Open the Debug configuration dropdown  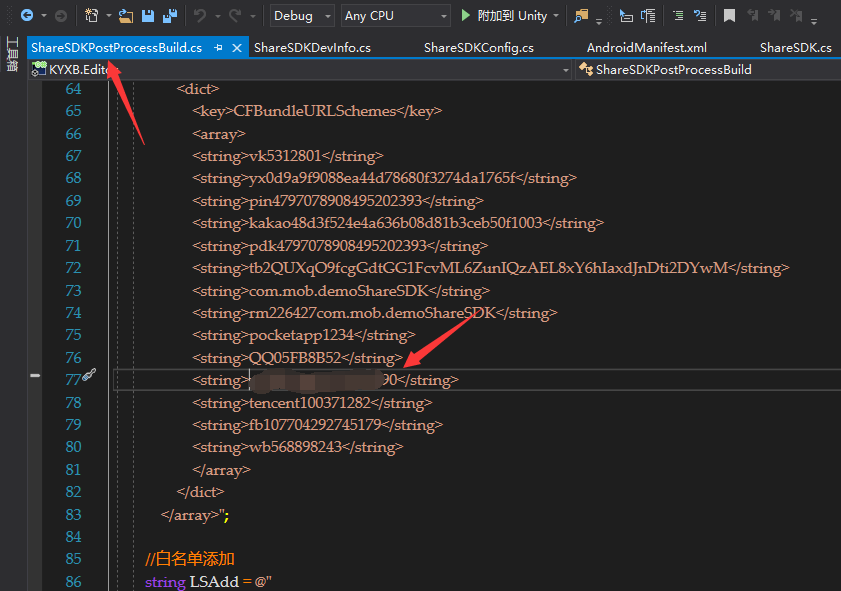[x=304, y=16]
